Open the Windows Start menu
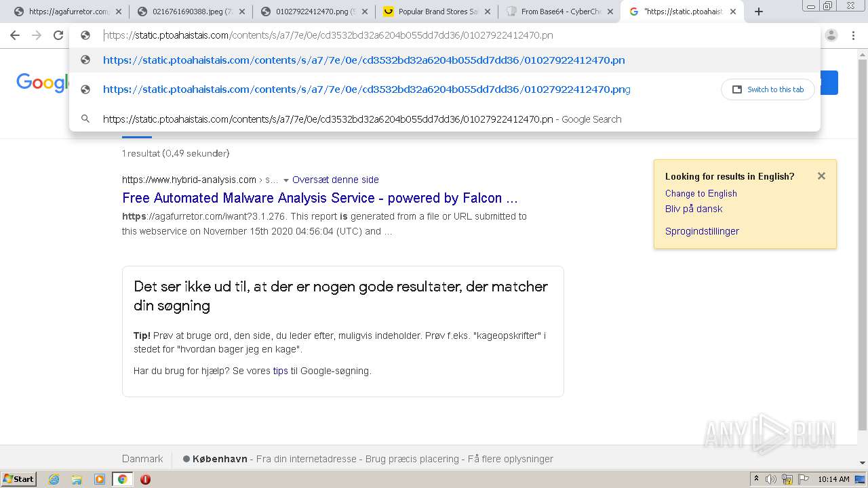868x488 pixels. pyautogui.click(x=18, y=479)
